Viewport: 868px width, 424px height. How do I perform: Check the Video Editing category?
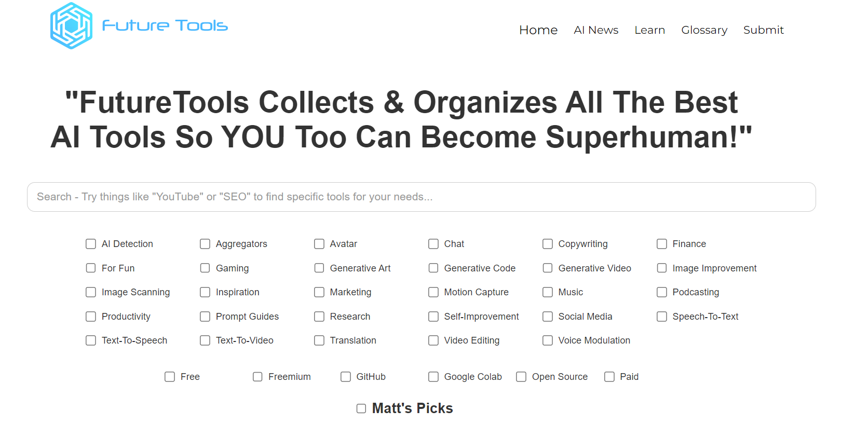(433, 340)
